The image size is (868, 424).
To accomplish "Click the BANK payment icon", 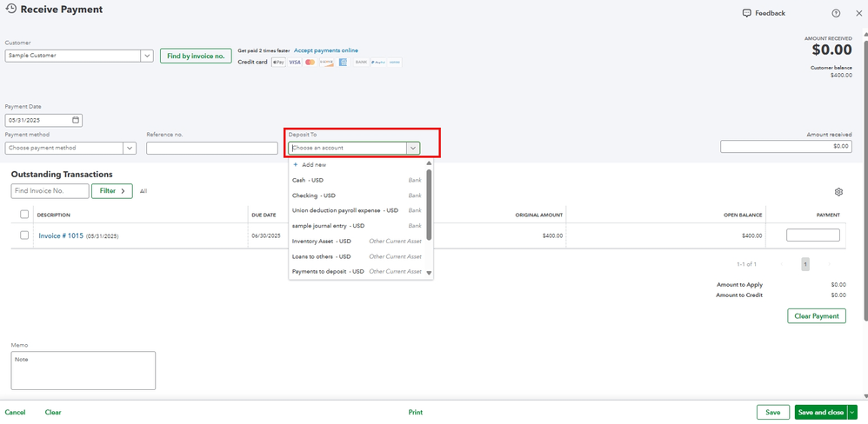I will 362,63.
